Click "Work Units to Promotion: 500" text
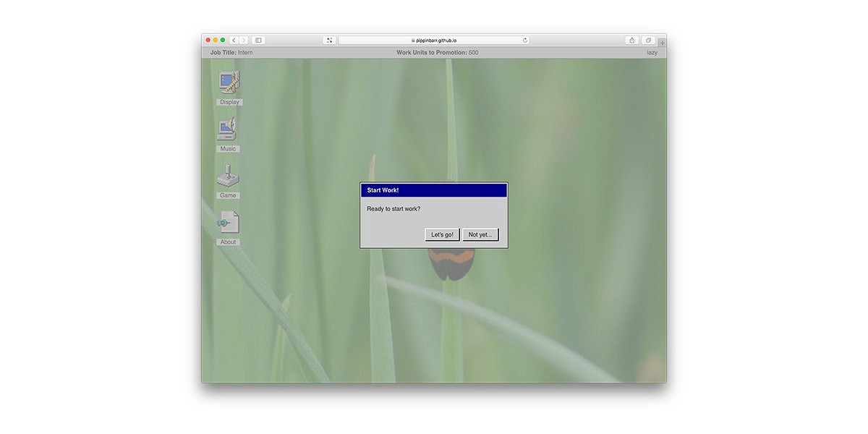This screenshot has height=434, width=868. click(x=437, y=53)
